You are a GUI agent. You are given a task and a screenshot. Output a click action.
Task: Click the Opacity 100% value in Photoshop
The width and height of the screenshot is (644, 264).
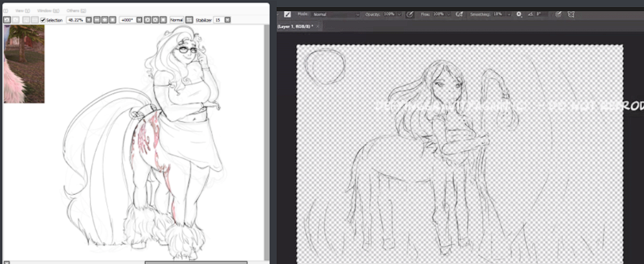(389, 14)
